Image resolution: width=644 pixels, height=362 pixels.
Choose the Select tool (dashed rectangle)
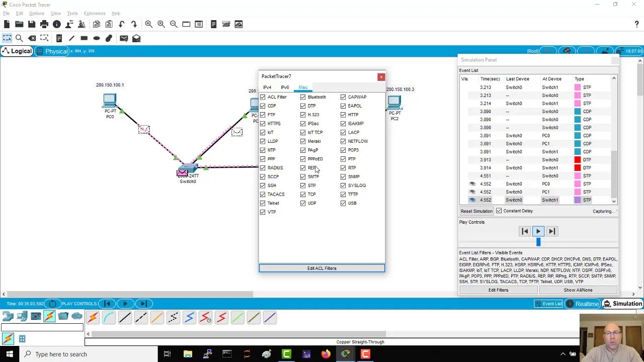point(7,38)
